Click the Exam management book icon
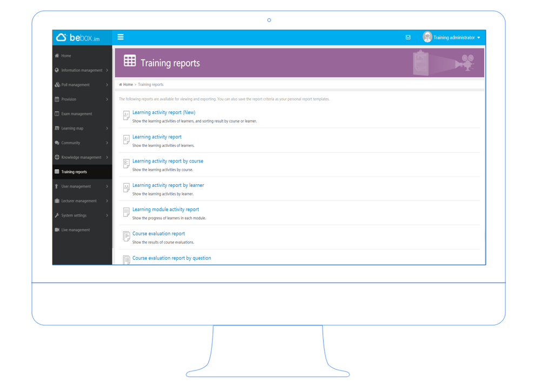 click(57, 113)
